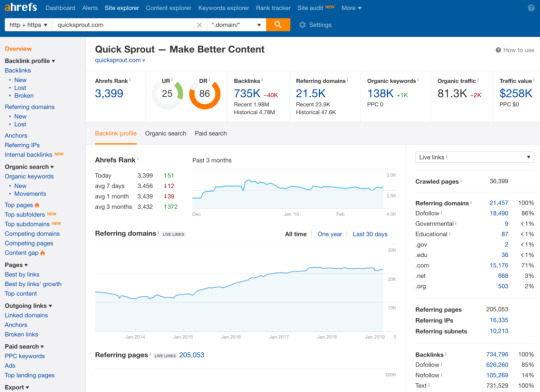Open Top subfolders in the sidebar
The height and width of the screenshot is (392, 540).
click(x=25, y=214)
